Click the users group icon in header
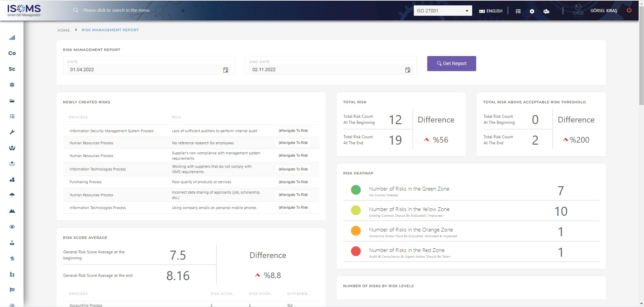 point(546,11)
